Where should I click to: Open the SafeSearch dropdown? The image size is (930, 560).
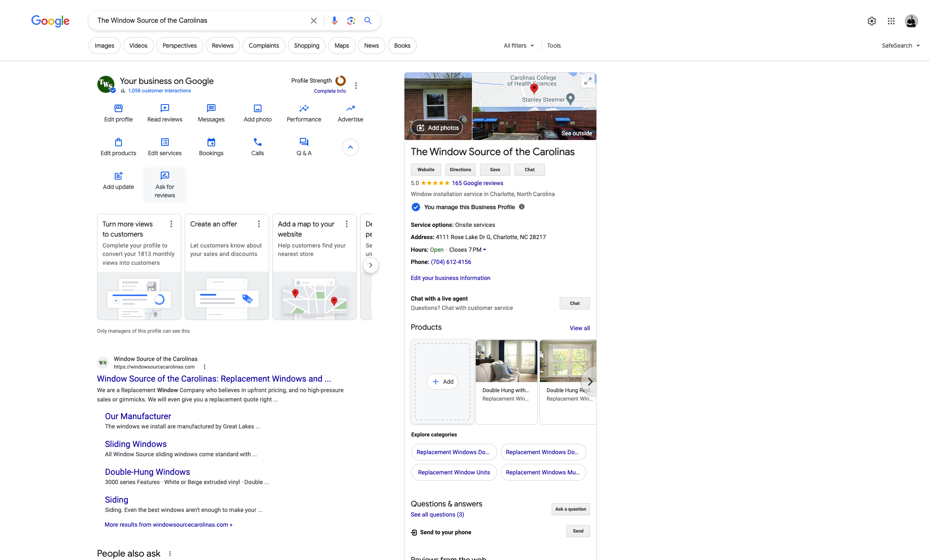pos(901,46)
